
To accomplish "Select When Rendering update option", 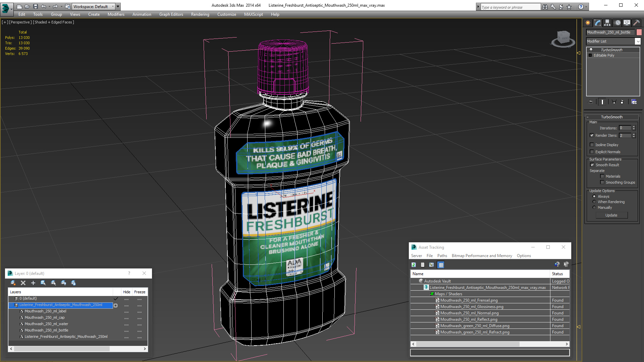I will [594, 202].
